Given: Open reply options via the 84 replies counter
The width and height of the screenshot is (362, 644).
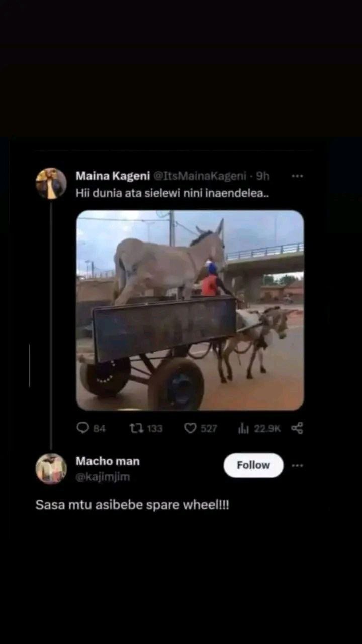Looking at the screenshot, I should pyautogui.click(x=96, y=428).
